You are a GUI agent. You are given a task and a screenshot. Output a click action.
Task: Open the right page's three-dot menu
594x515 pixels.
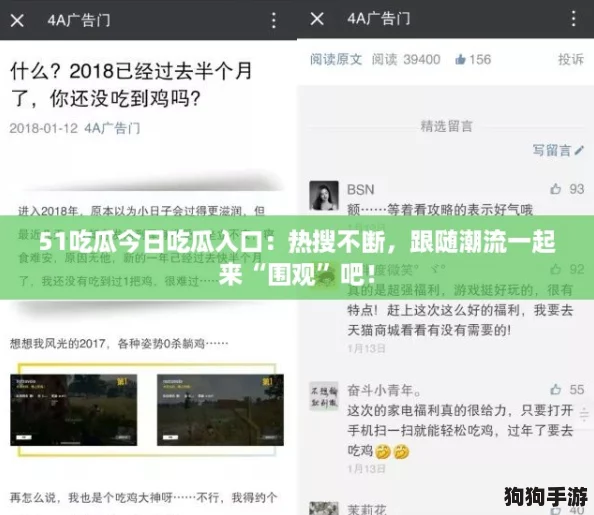(x=574, y=19)
